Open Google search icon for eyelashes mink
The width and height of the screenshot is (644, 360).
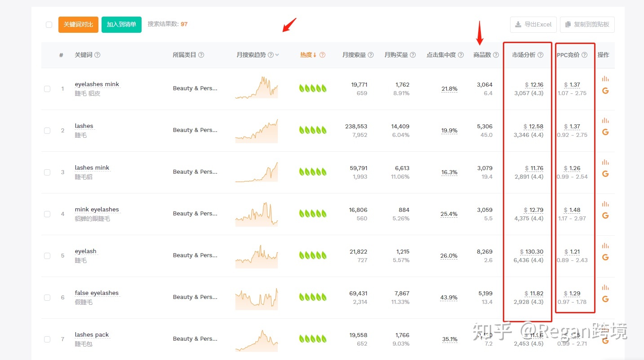tap(605, 91)
